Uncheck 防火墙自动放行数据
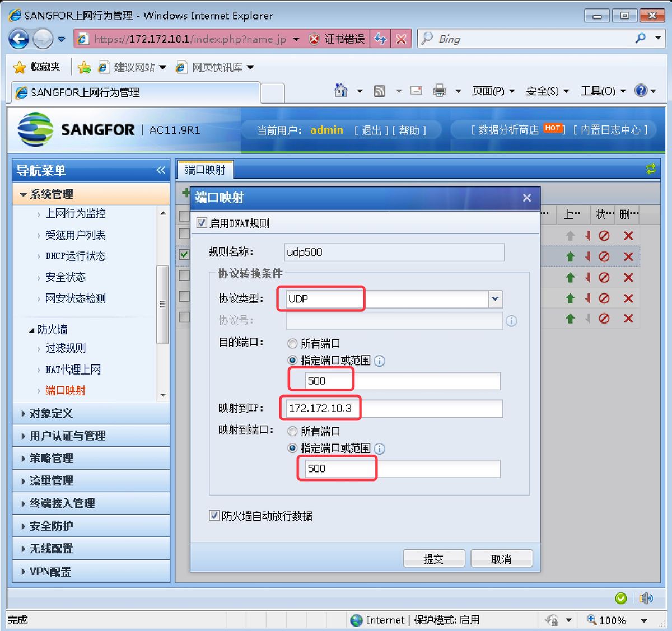The width and height of the screenshot is (672, 631). click(x=214, y=516)
